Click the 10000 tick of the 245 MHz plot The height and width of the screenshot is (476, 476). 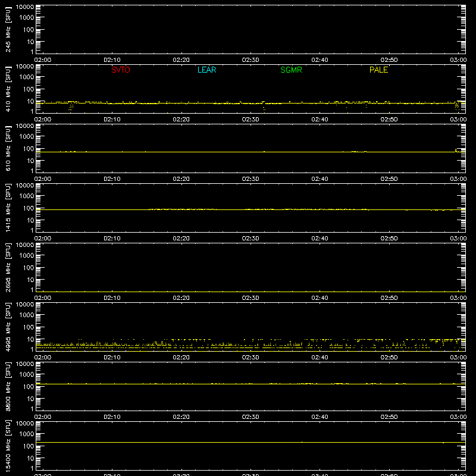tap(25, 7)
